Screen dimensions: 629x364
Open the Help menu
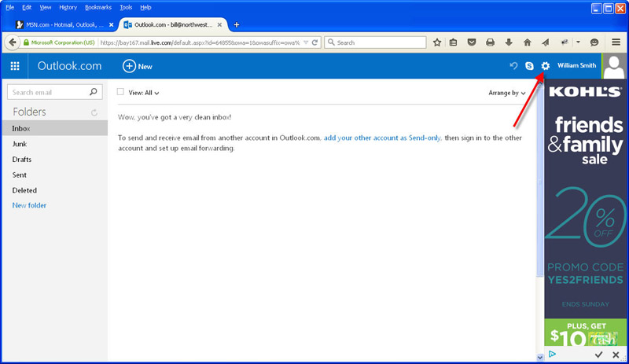(145, 7)
